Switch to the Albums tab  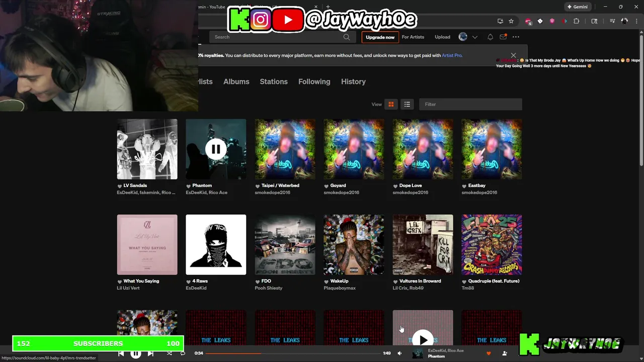tap(236, 81)
